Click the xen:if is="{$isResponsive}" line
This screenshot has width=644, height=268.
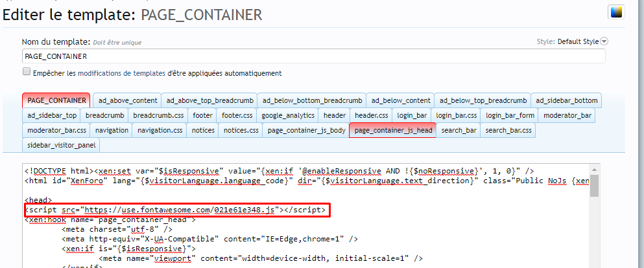tap(129, 249)
